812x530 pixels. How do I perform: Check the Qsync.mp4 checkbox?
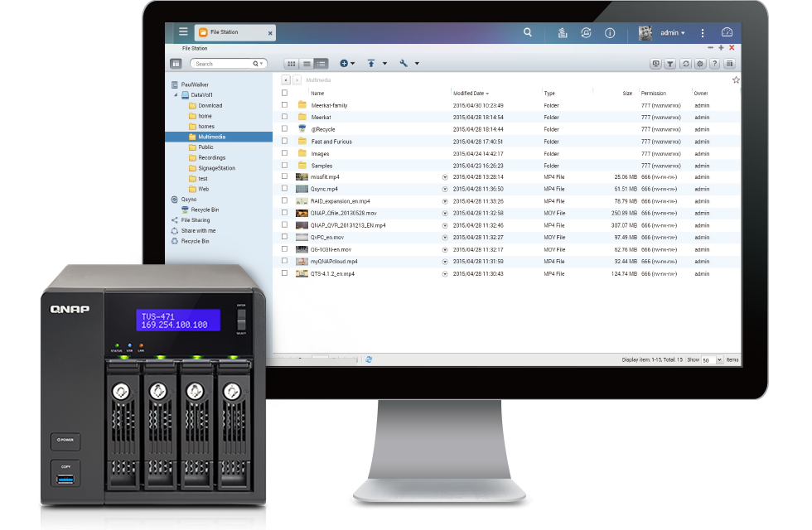tap(284, 189)
